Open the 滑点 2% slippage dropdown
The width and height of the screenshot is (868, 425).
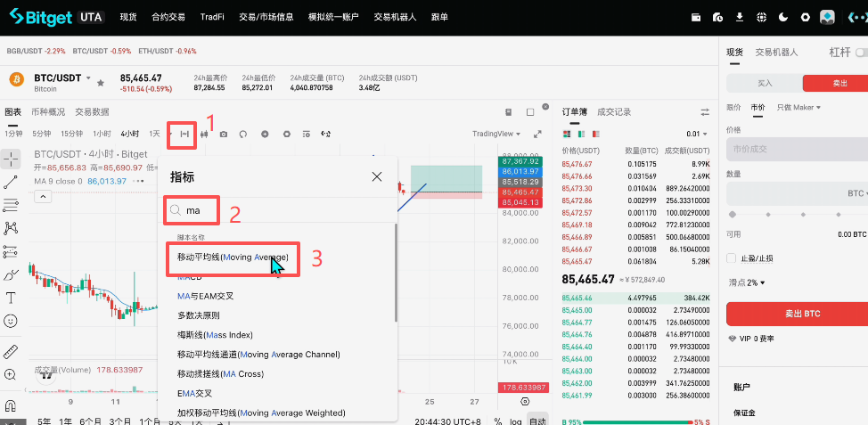pos(747,282)
